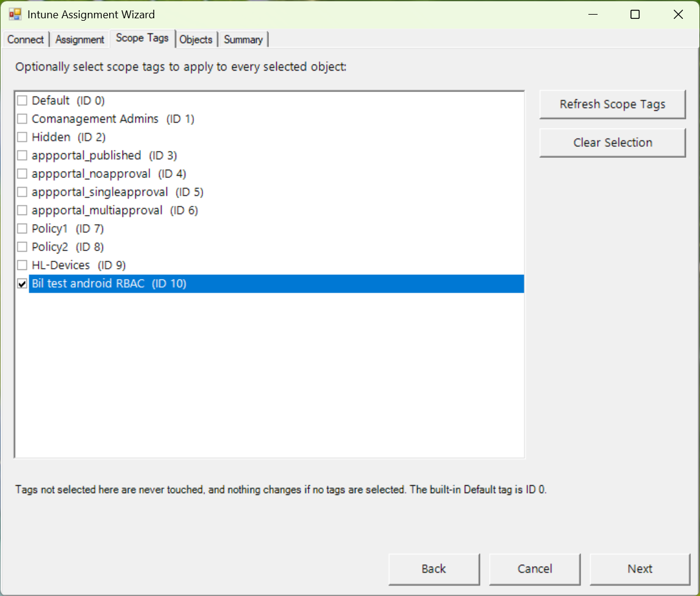Maximize the Intune Assignment Wizard window
The height and width of the screenshot is (596, 700).
point(635,14)
